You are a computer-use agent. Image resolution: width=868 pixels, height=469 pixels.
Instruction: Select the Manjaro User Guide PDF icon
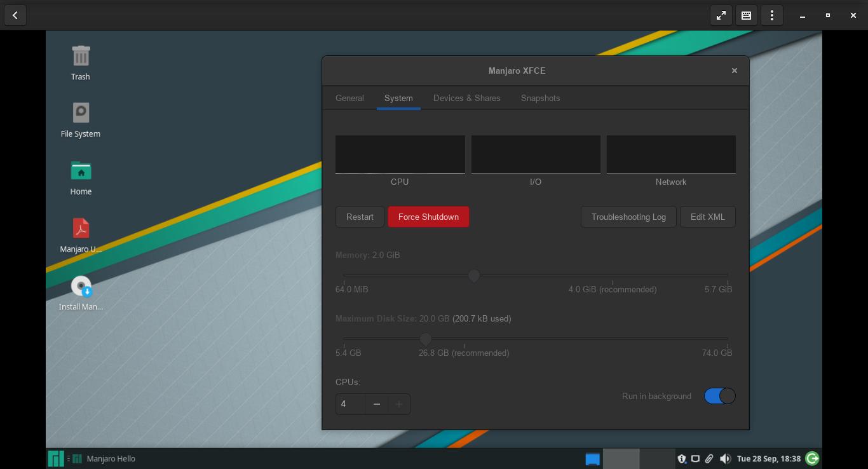(x=81, y=236)
